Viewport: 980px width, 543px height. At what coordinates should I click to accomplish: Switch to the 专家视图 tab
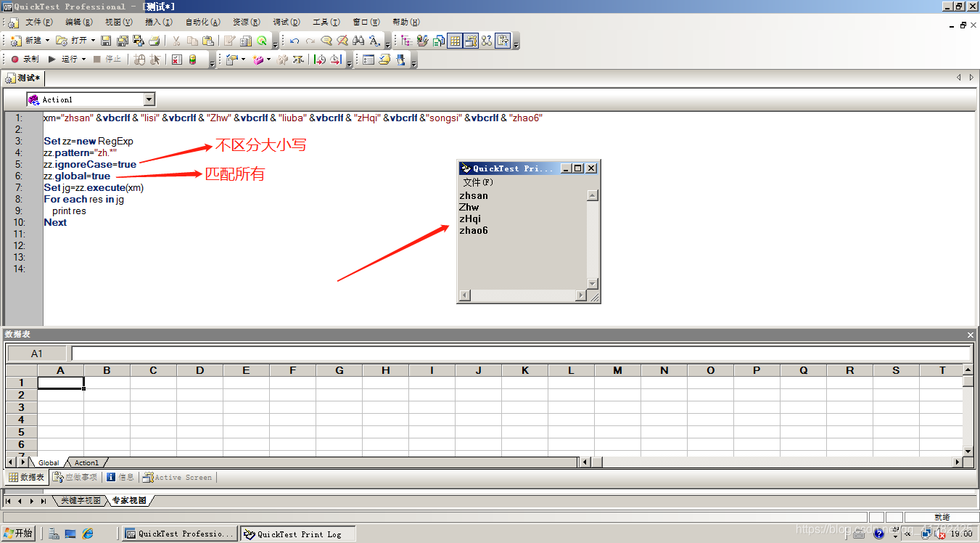[x=128, y=501]
